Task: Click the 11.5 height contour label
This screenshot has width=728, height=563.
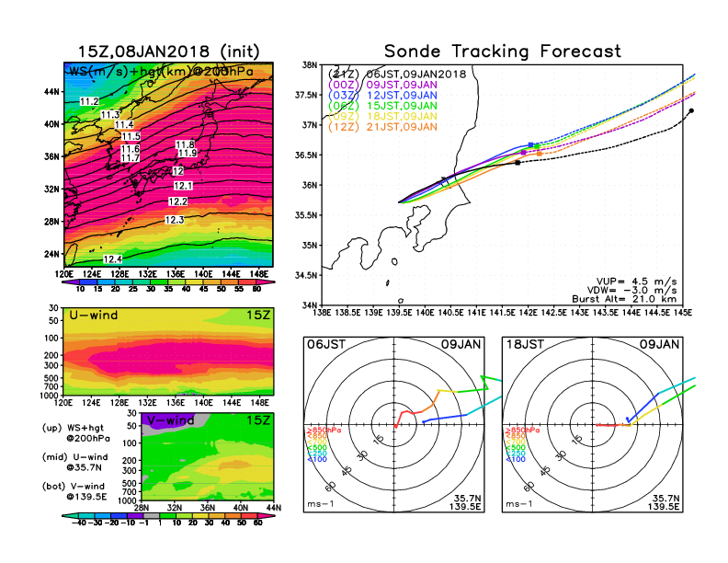Action: click(x=131, y=136)
